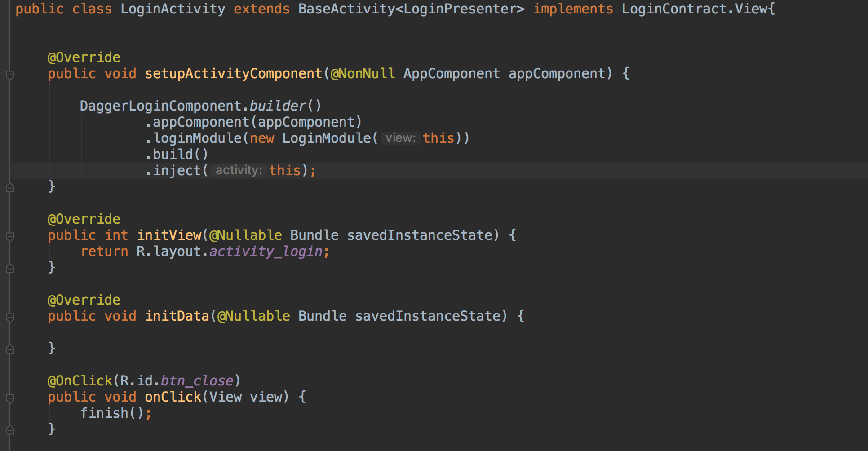This screenshot has width=868, height=451.
Task: Click fold marker beside initView closing brace
Action: pos(9,269)
